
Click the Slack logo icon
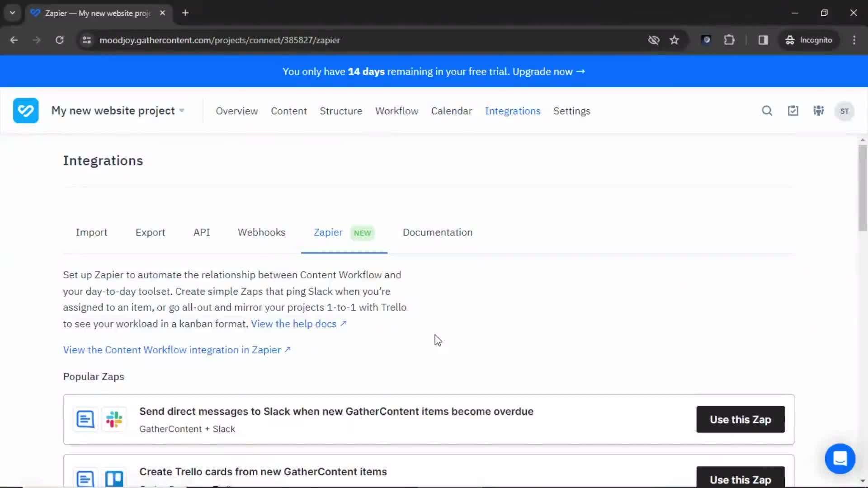tap(114, 419)
